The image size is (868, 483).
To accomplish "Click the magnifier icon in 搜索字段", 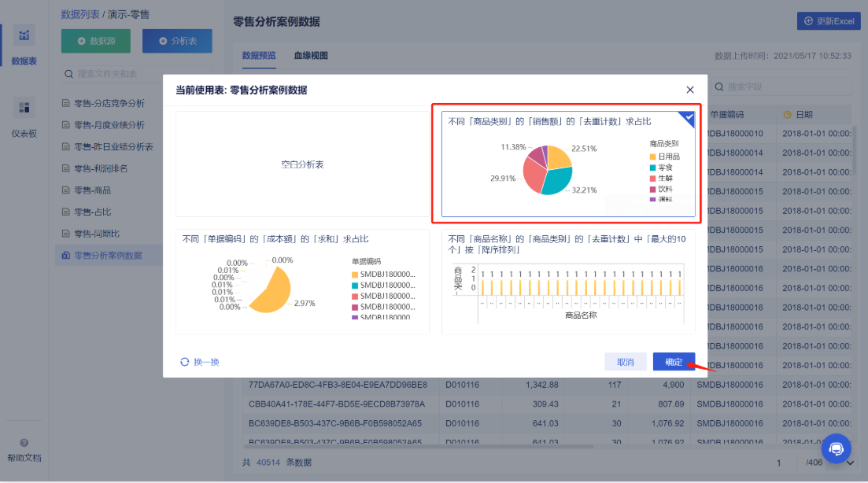I will point(719,87).
